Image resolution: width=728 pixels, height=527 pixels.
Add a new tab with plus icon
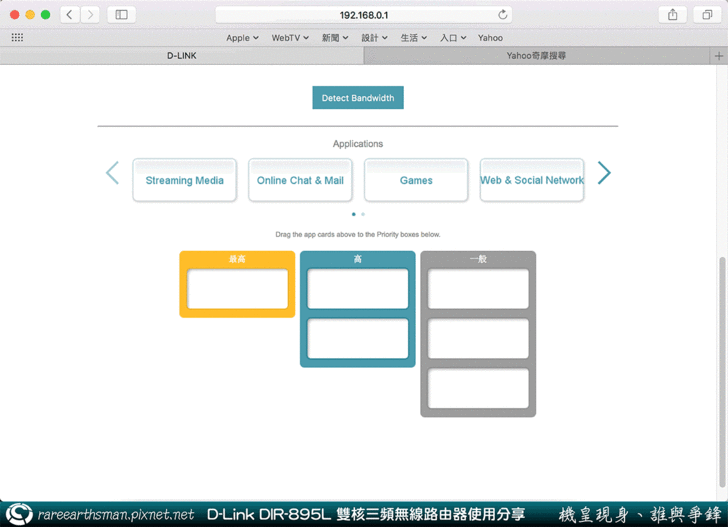point(718,56)
